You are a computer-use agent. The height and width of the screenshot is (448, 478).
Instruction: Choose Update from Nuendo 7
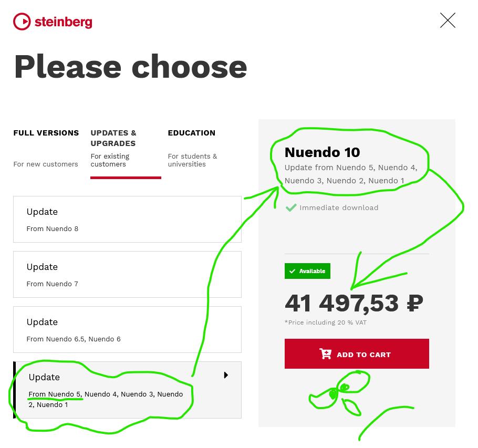(127, 274)
